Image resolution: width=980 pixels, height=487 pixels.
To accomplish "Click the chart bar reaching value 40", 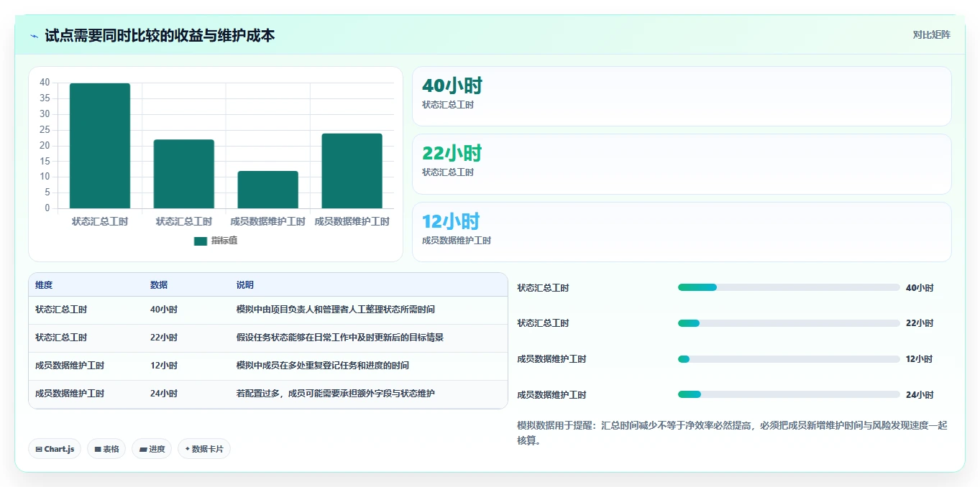I will tap(100, 146).
